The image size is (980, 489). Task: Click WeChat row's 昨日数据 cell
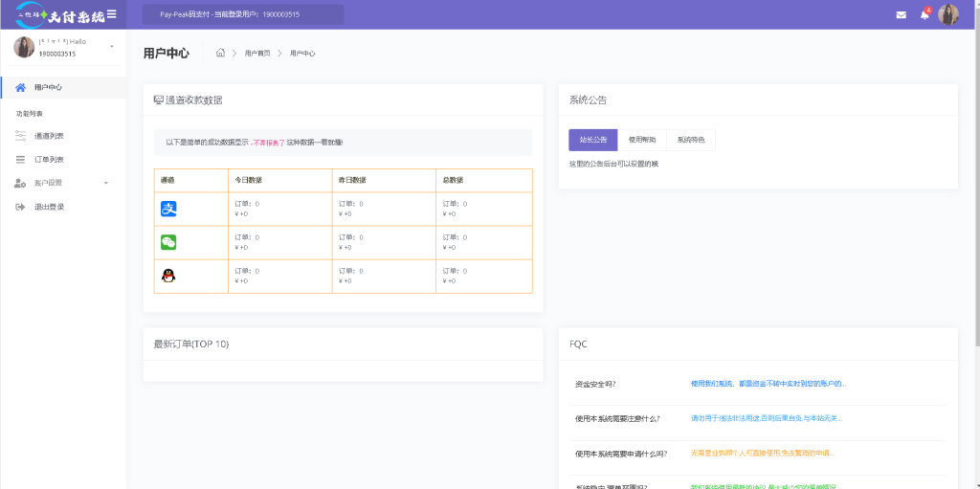(x=384, y=243)
